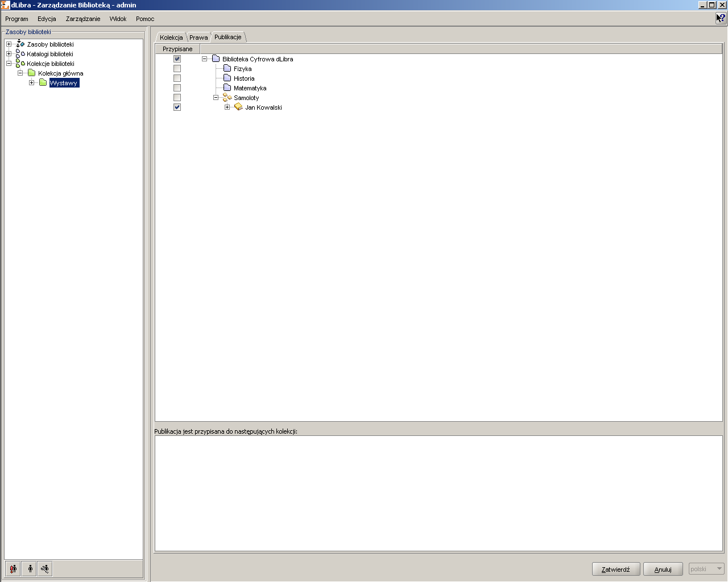Click the Historia folder icon
The height and width of the screenshot is (582, 728).
pos(227,78)
